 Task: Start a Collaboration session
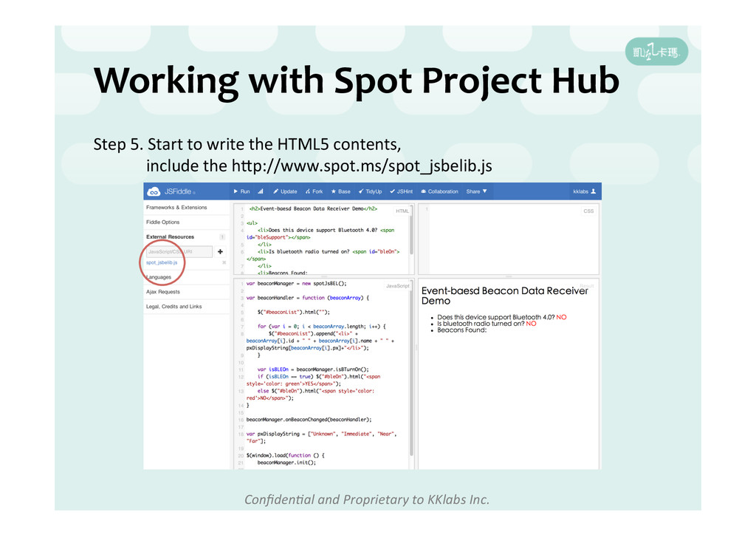(439, 191)
